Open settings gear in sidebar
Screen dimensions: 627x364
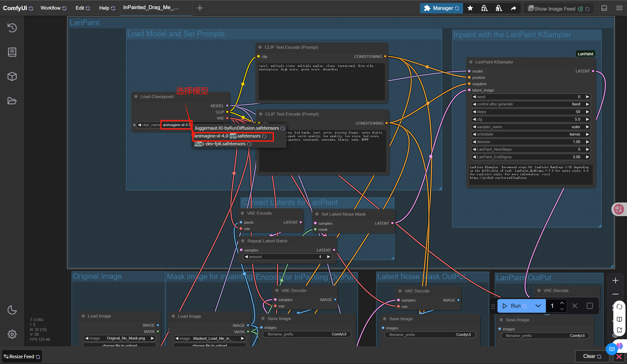[12, 334]
